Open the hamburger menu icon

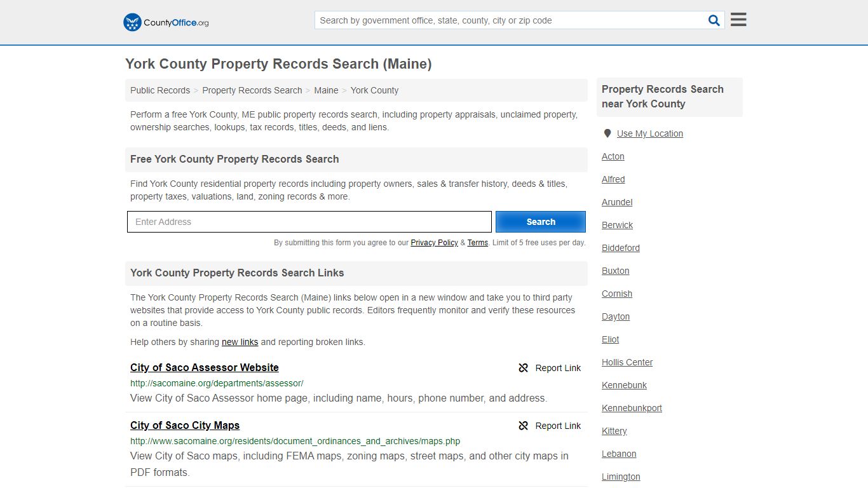738,20
